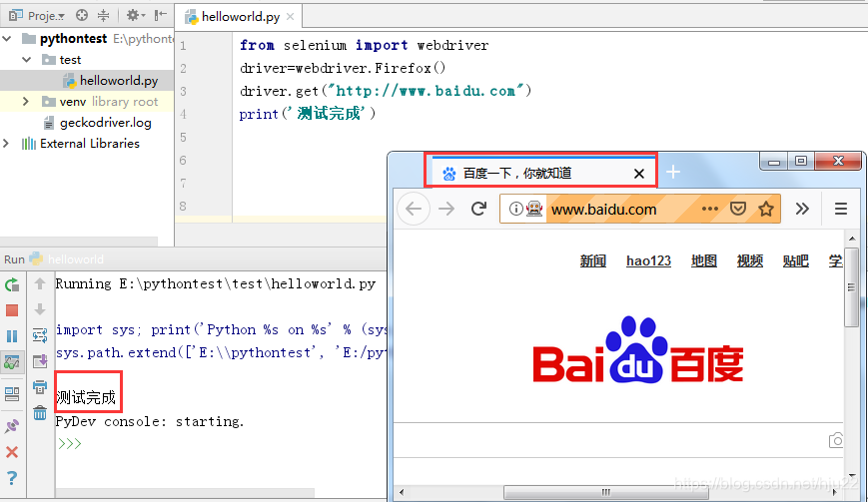Open the hao123 link

649,260
